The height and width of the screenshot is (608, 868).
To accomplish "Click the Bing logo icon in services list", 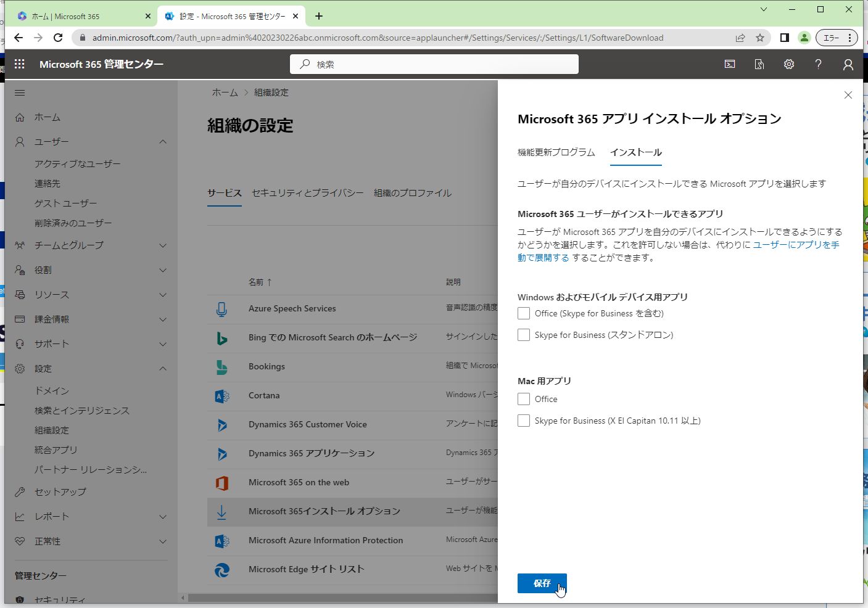I will pyautogui.click(x=221, y=338).
